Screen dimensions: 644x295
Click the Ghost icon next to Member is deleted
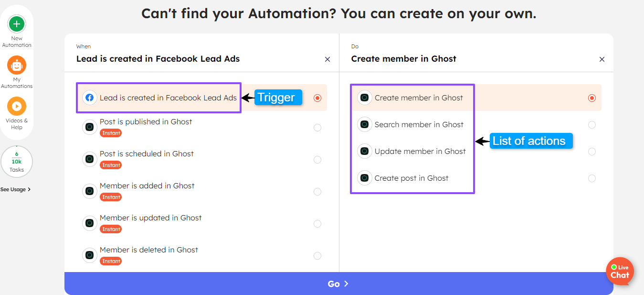coord(90,255)
